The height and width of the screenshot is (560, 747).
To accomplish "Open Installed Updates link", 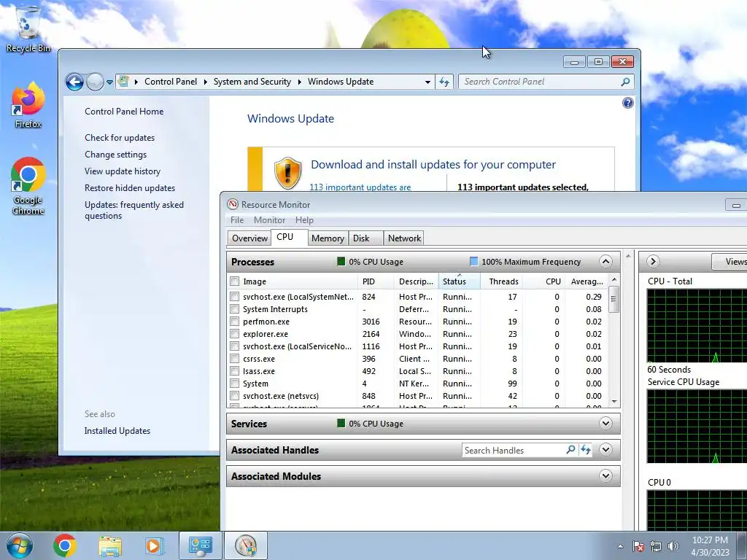I will 117,430.
